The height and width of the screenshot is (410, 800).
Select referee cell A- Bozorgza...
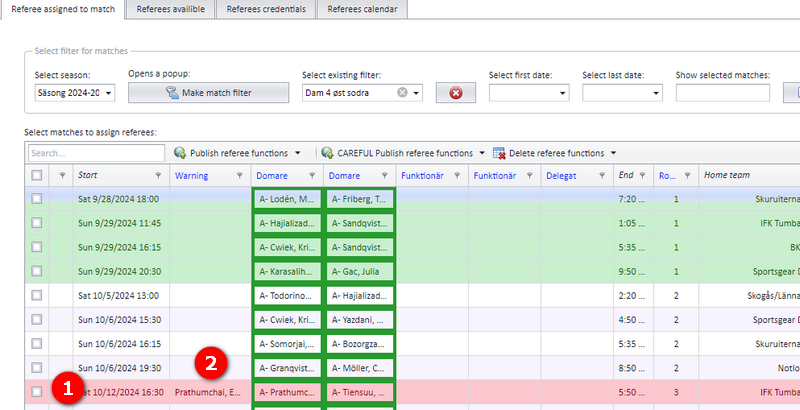360,344
